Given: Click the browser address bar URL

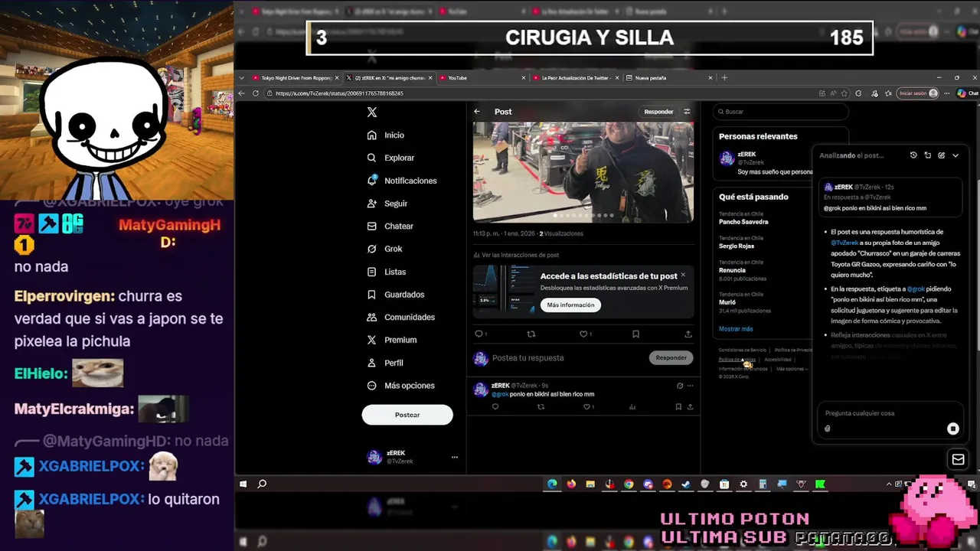Looking at the screenshot, I should coord(339,93).
